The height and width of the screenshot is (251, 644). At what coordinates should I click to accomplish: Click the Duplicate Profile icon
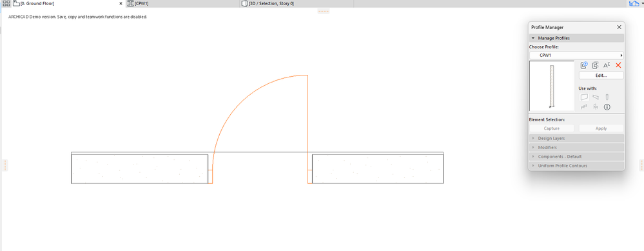click(x=595, y=65)
